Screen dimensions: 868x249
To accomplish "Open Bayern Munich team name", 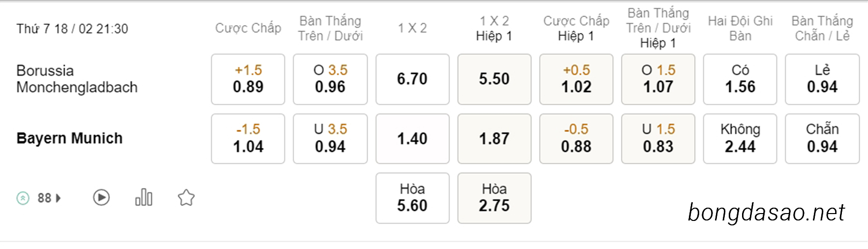I will point(69,138).
